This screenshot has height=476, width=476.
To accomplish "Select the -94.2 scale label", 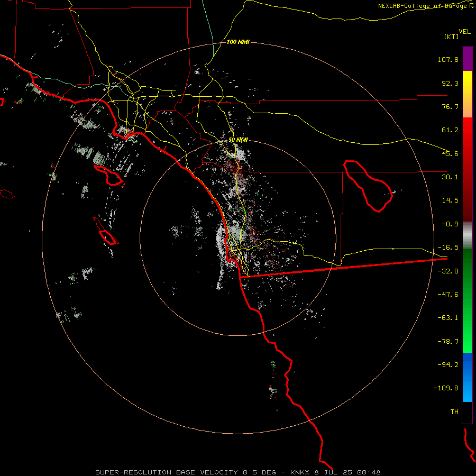I will pos(448,364).
